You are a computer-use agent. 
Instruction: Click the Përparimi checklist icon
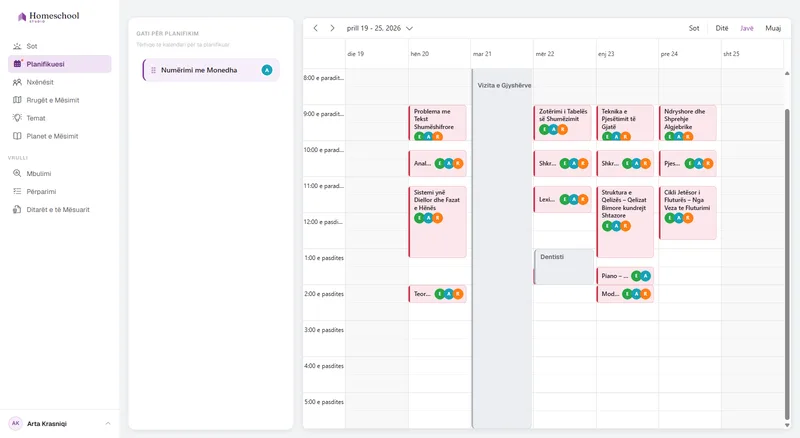tap(17, 191)
